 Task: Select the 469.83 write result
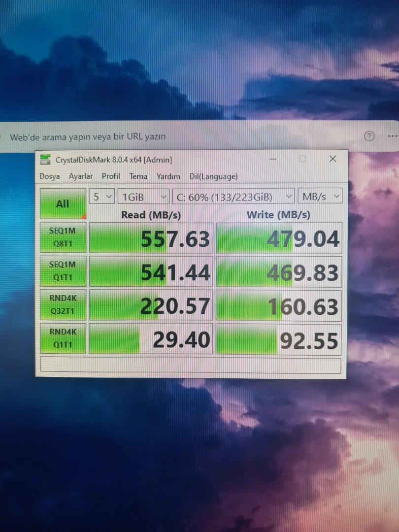pyautogui.click(x=279, y=271)
